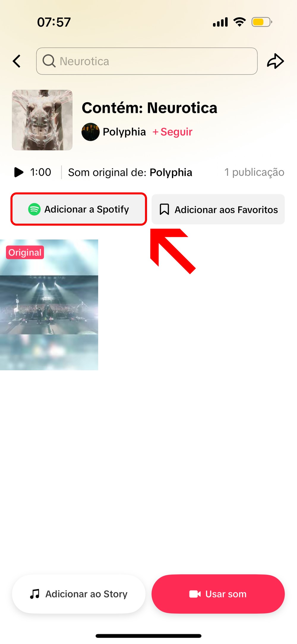Click the search magnifier icon
Viewport: 297px width, 644px height.
(x=49, y=61)
